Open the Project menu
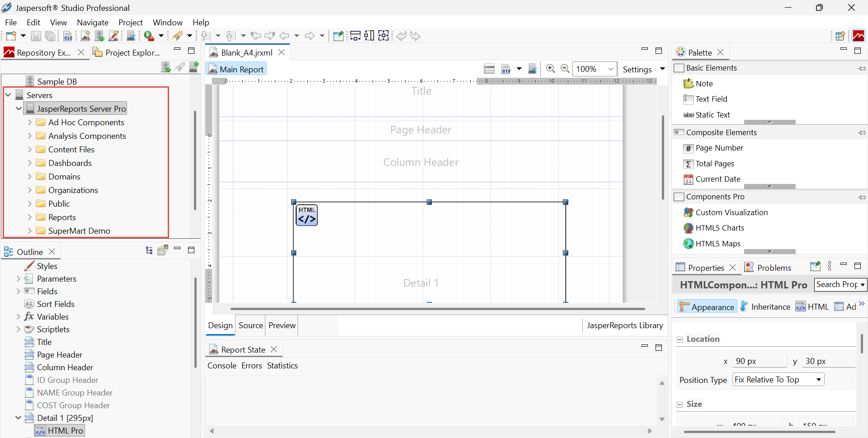Image resolution: width=868 pixels, height=438 pixels. pos(131,22)
